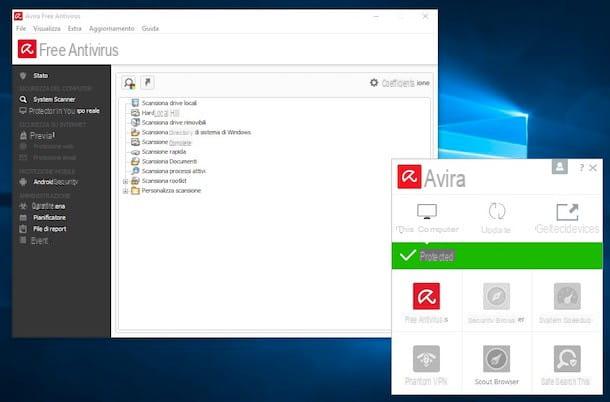
Task: Click the biohazard icon beside Quarantena
Action: pyautogui.click(x=23, y=206)
